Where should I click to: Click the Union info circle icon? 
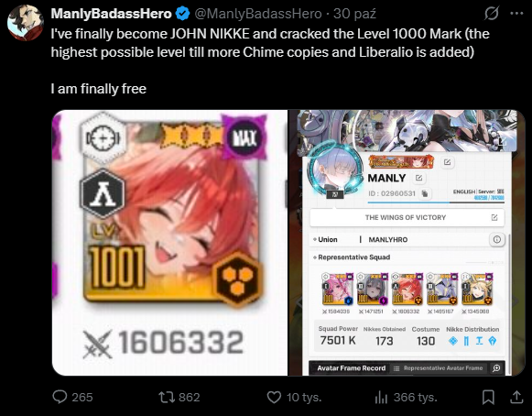tap(496, 239)
